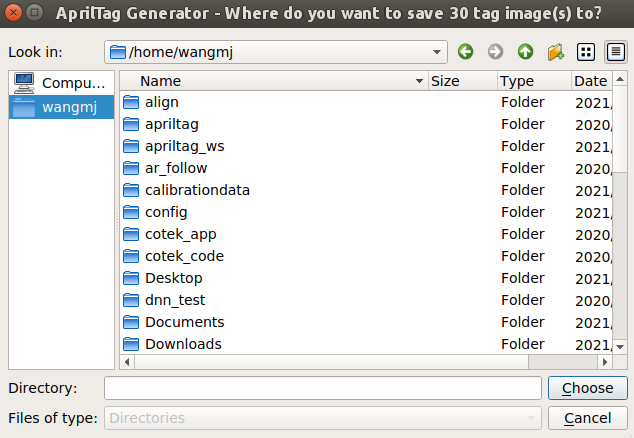This screenshot has height=438, width=634.
Task: Open the Look in path dropdown
Action: pos(276,52)
